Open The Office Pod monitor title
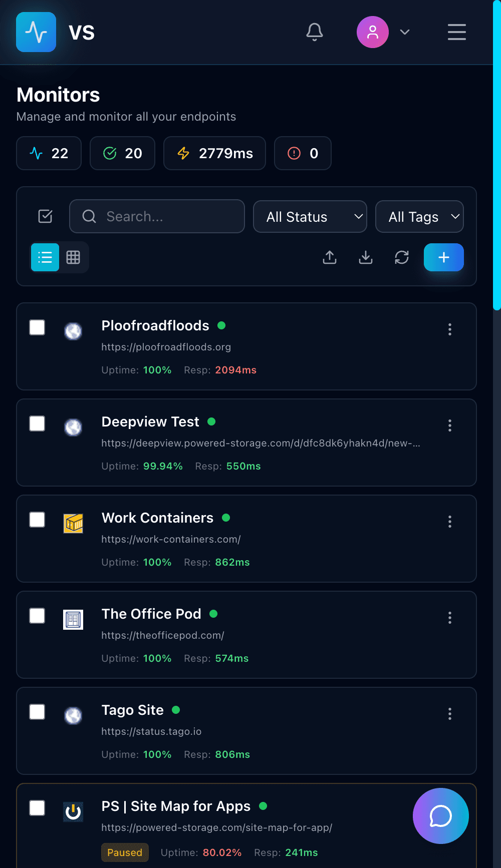The image size is (501, 868). [x=151, y=614]
